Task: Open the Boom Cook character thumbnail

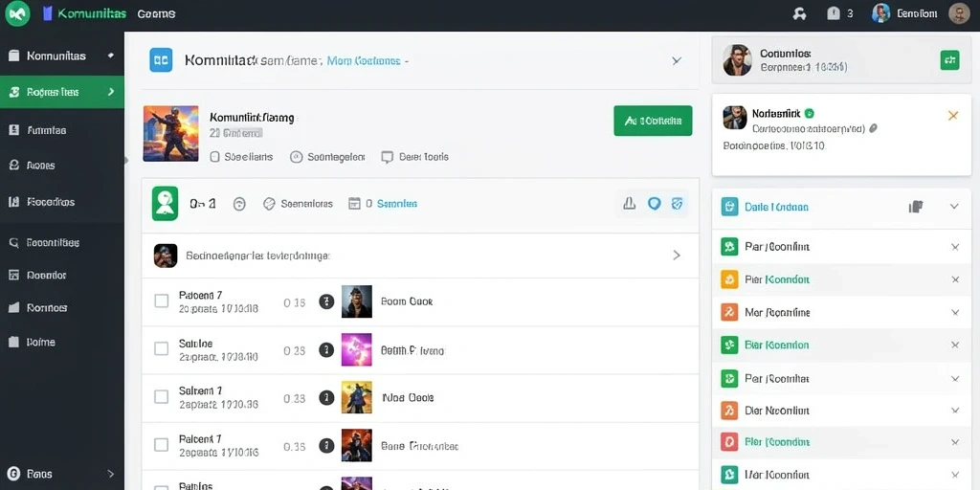Action: (357, 301)
